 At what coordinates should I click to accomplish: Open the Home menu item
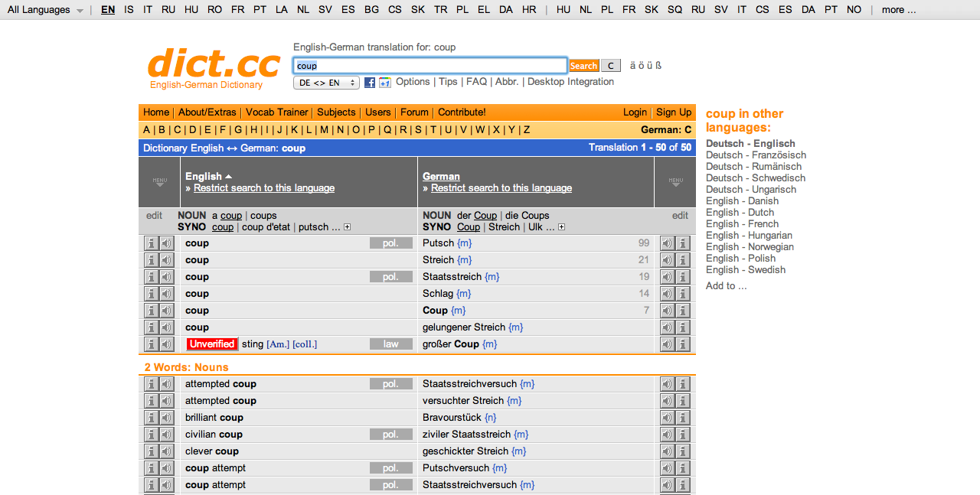(156, 112)
